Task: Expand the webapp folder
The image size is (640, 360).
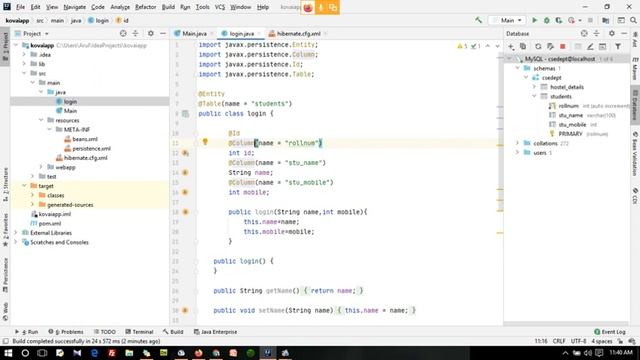Action: [41, 167]
